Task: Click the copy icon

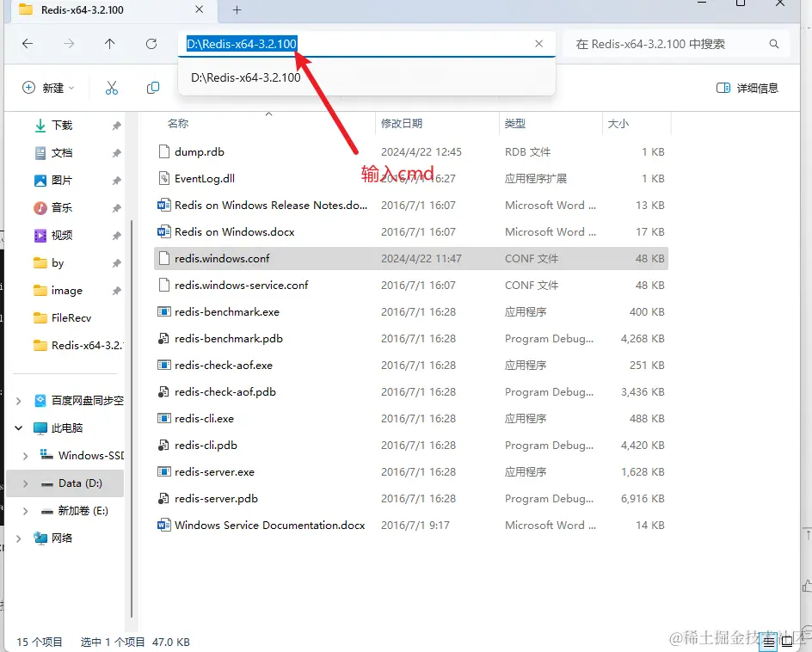Action: click(x=153, y=88)
